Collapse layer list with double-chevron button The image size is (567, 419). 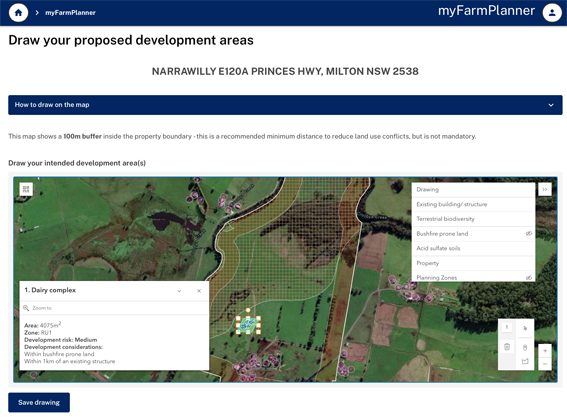[x=545, y=189]
